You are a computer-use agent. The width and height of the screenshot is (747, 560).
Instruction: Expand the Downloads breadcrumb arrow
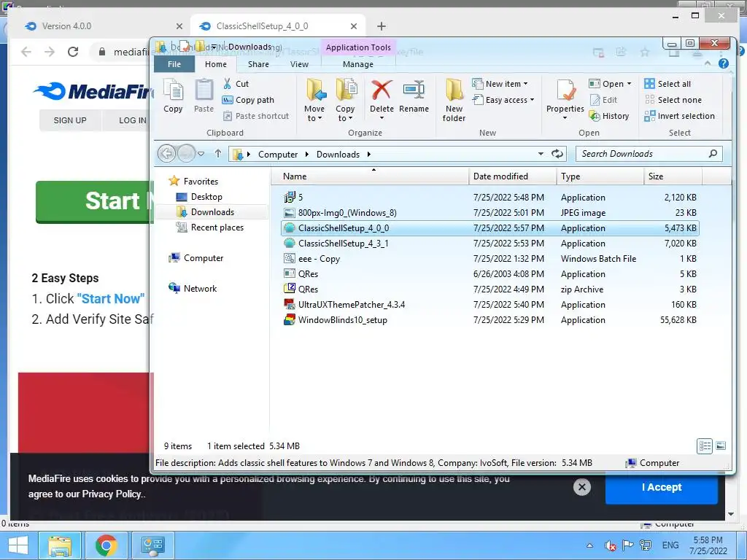tap(368, 155)
